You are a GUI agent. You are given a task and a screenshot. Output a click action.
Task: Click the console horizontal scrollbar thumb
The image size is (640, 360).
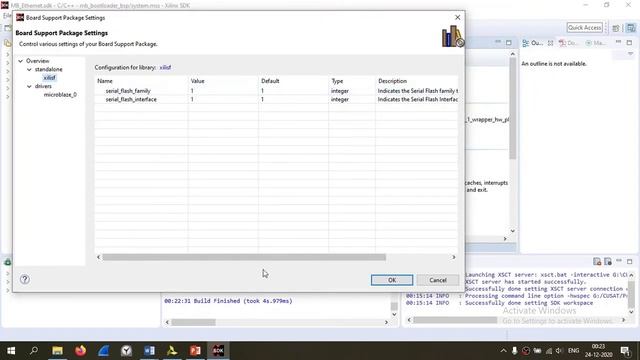click(x=193, y=322)
